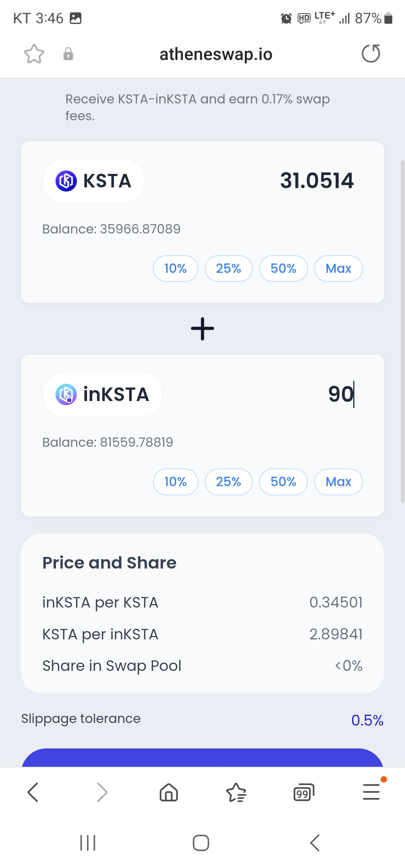Open the inKSTA token selector
The height and width of the screenshot is (868, 405).
(x=102, y=394)
